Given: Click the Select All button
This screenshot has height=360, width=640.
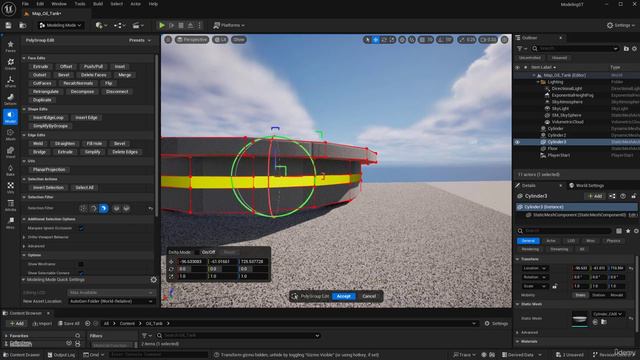Looking at the screenshot, I should pyautogui.click(x=84, y=188).
